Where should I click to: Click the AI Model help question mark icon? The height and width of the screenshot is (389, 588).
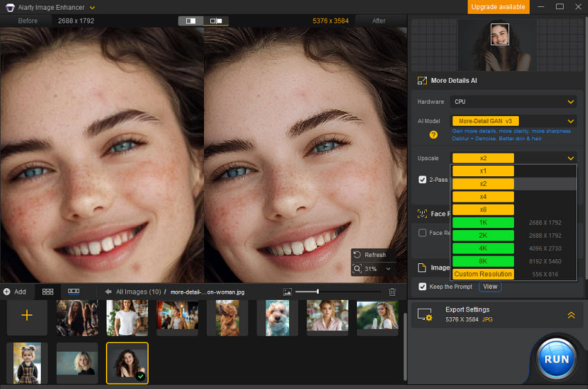[433, 135]
